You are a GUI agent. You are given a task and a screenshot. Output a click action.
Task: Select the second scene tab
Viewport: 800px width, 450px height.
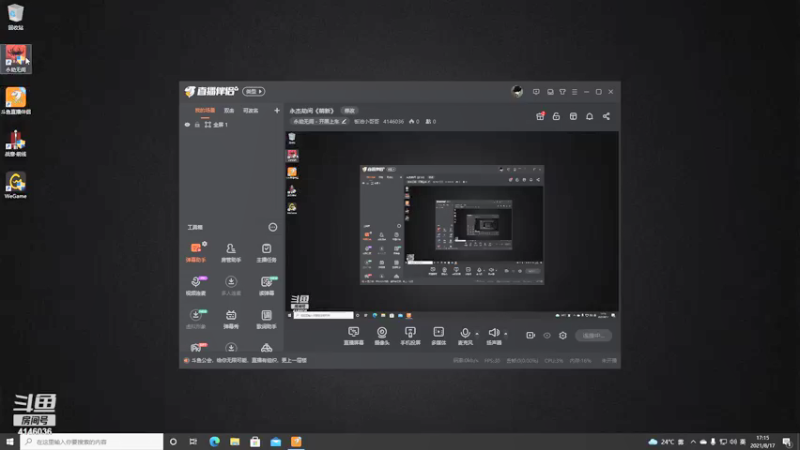(x=229, y=110)
